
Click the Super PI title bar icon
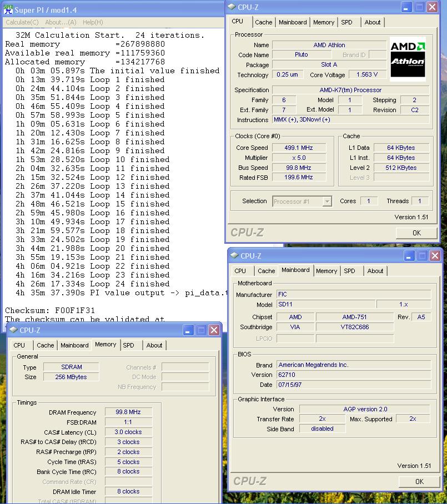click(8, 9)
